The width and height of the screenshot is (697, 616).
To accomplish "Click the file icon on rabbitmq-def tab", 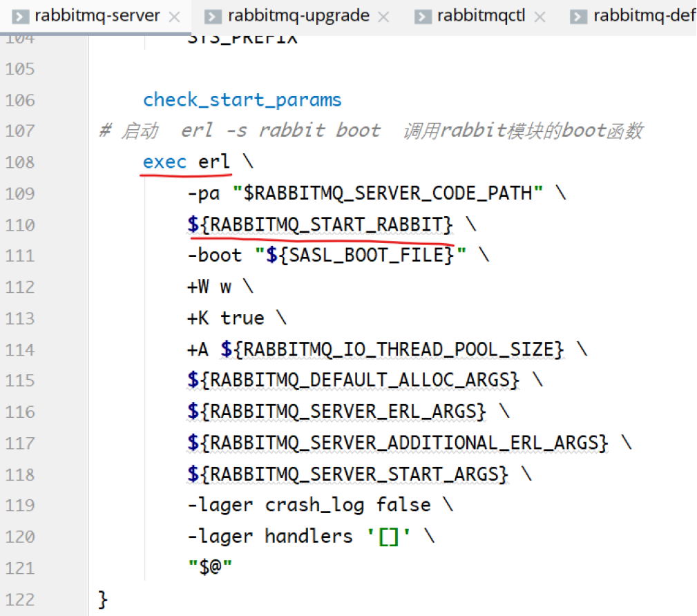I will [x=579, y=15].
